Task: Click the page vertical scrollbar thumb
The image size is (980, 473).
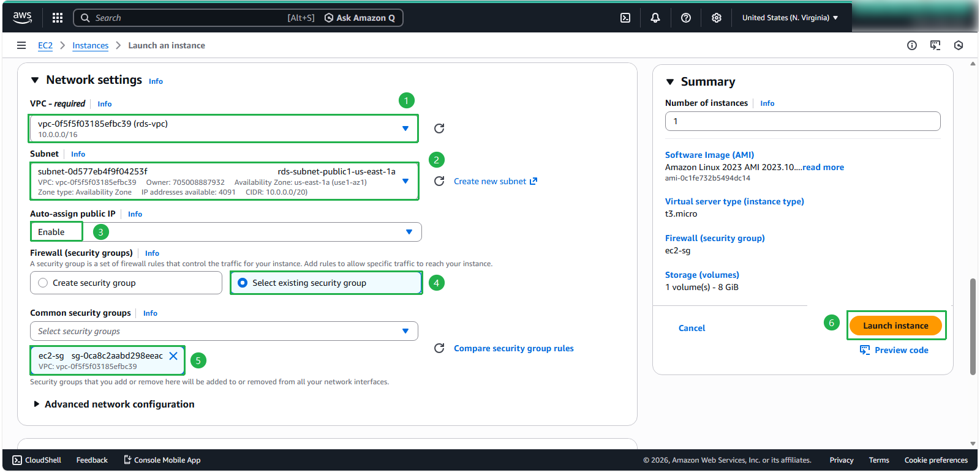Action: 973,327
